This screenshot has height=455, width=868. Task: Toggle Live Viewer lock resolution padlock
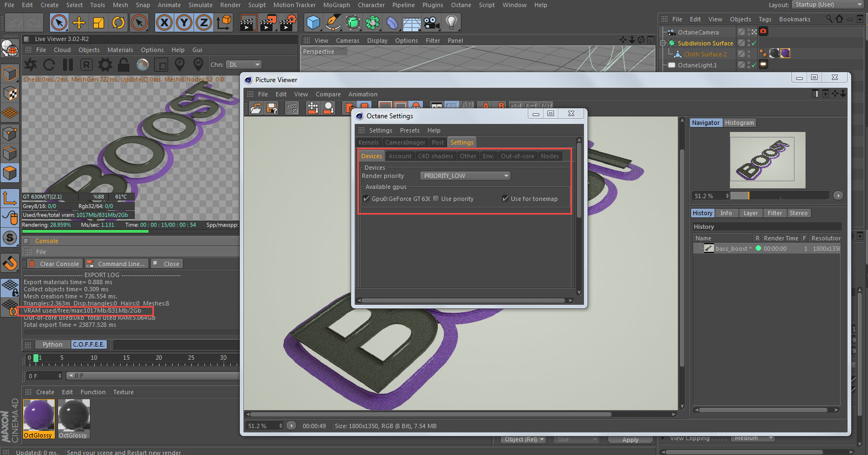pyautogui.click(x=124, y=65)
